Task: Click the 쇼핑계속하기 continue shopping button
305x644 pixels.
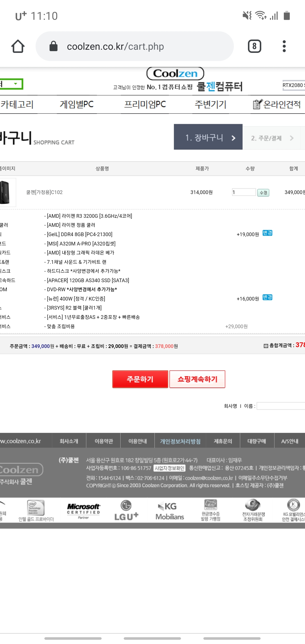Action: pyautogui.click(x=197, y=379)
